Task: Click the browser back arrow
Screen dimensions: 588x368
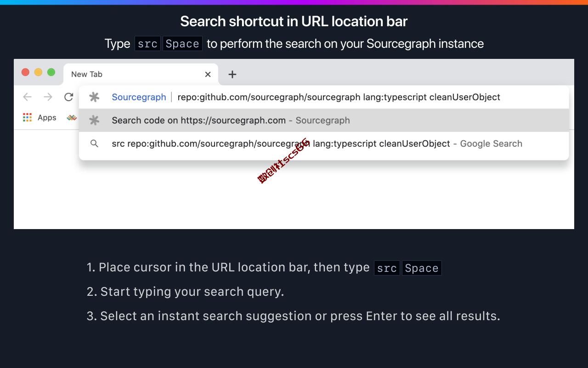Action: click(28, 97)
